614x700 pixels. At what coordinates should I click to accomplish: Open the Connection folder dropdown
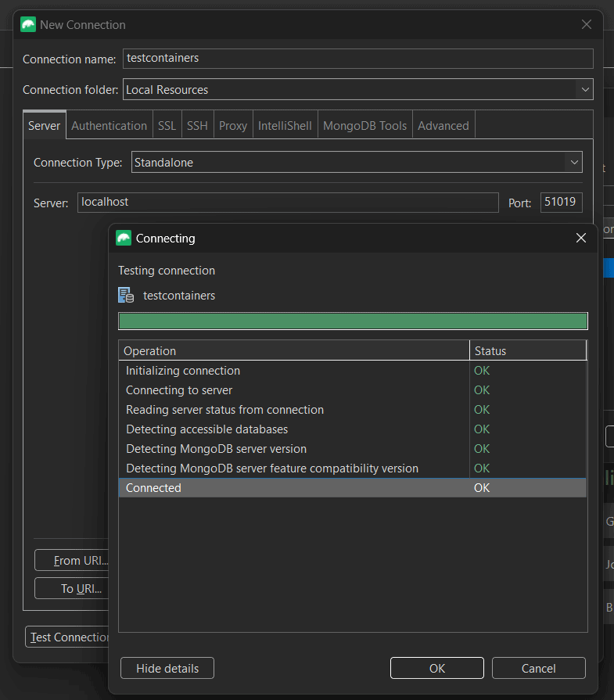coord(584,90)
